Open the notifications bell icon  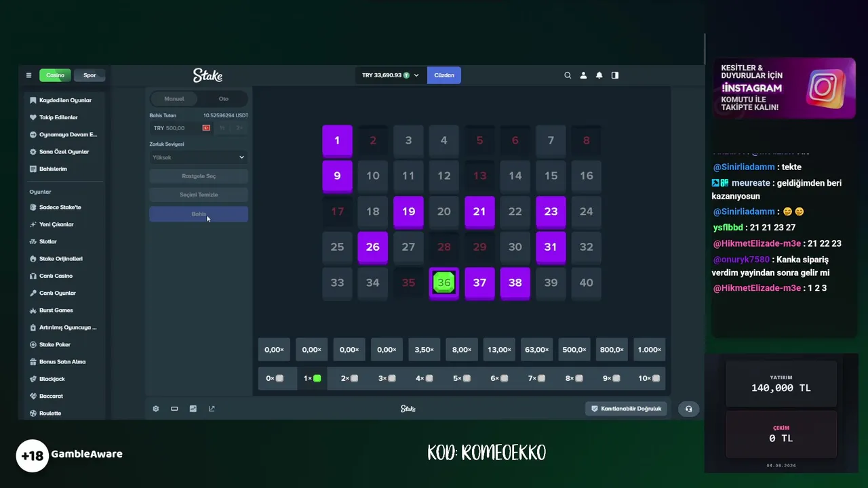pos(599,75)
